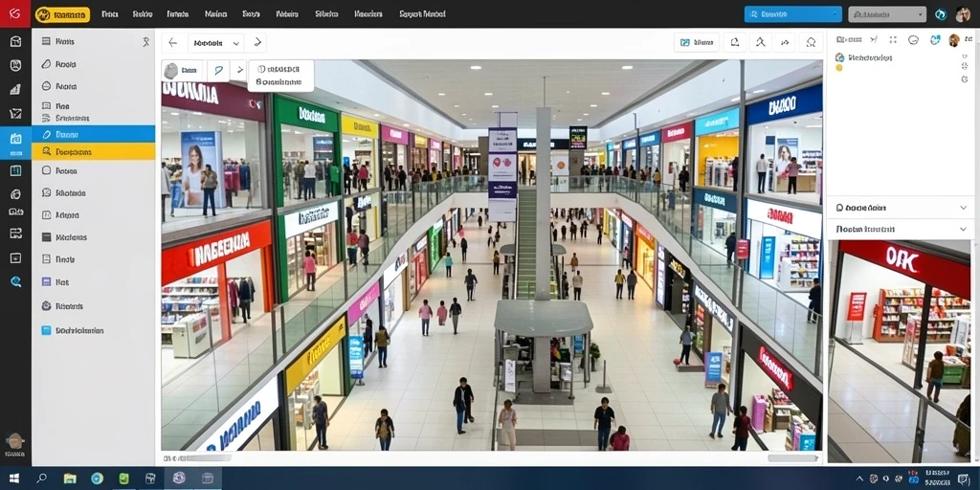The image size is (980, 490).
Task: Open the notification center icon in the taskbar
Action: [x=964, y=479]
